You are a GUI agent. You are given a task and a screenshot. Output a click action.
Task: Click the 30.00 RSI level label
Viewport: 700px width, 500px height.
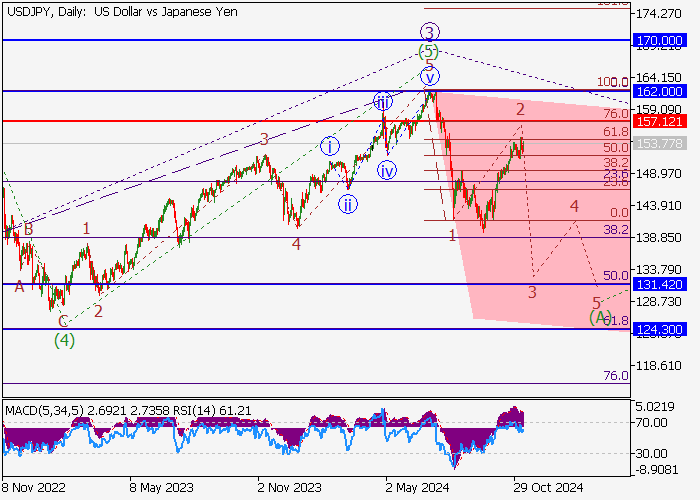652,454
